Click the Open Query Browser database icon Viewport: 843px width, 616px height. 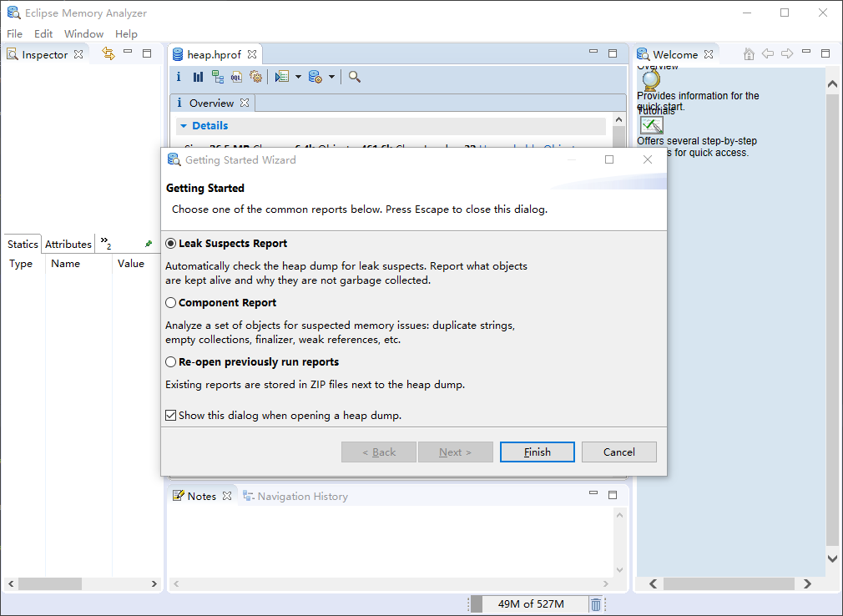pyautogui.click(x=315, y=77)
